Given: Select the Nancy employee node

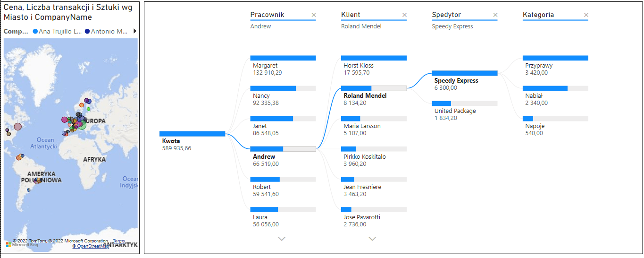Looking at the screenshot, I should (283, 96).
